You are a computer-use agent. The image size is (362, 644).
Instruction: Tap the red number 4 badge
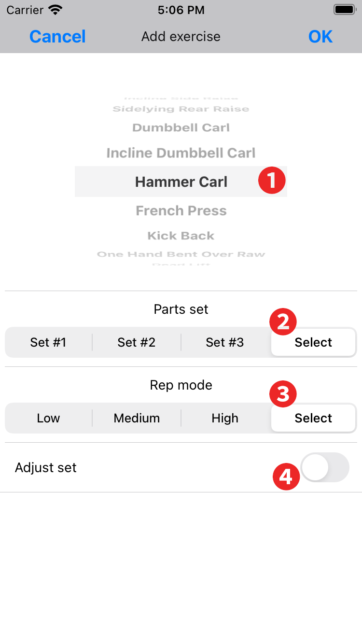tap(286, 477)
